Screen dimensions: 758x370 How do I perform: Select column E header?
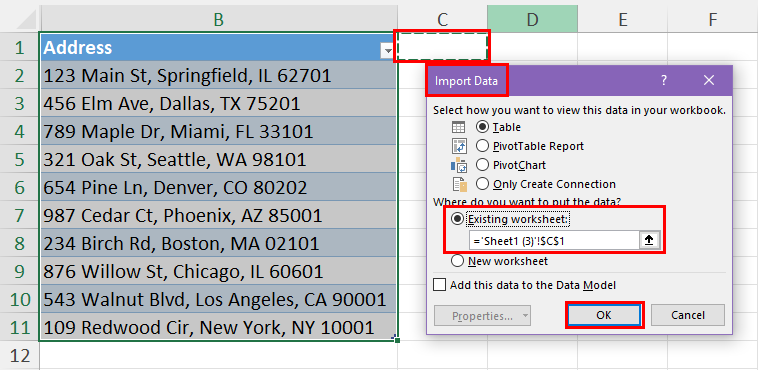(x=623, y=19)
